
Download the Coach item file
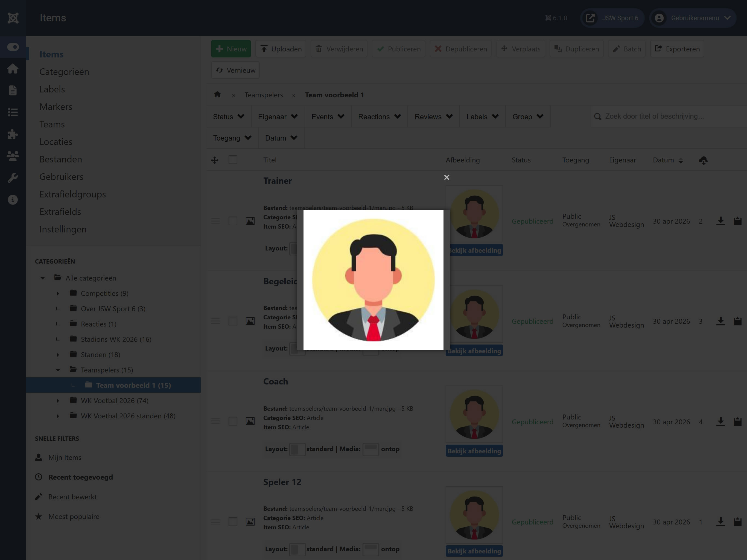(x=721, y=422)
